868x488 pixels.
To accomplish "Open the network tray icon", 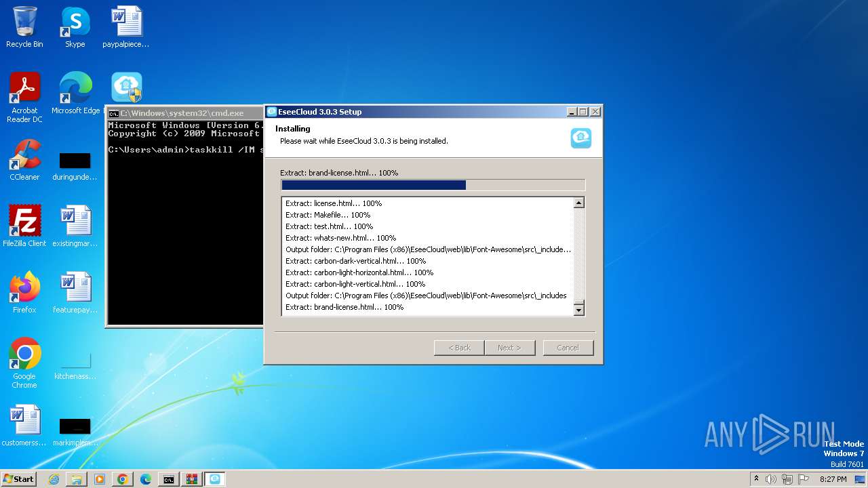I will tap(787, 479).
